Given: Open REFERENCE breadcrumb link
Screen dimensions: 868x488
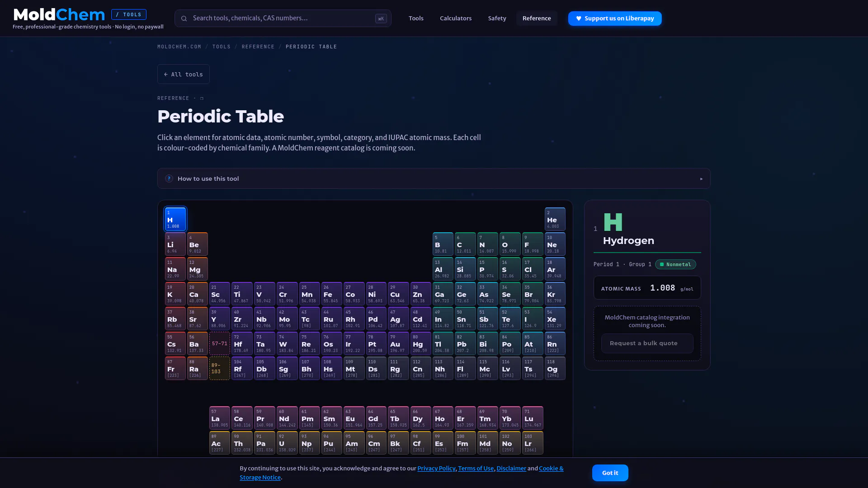Looking at the screenshot, I should click(258, 47).
